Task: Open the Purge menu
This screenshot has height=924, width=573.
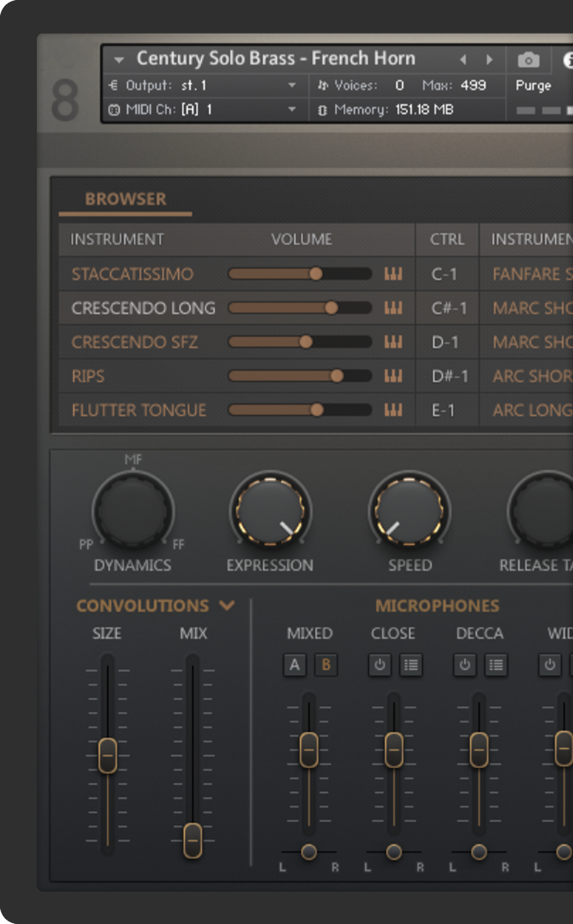Action: [x=533, y=85]
